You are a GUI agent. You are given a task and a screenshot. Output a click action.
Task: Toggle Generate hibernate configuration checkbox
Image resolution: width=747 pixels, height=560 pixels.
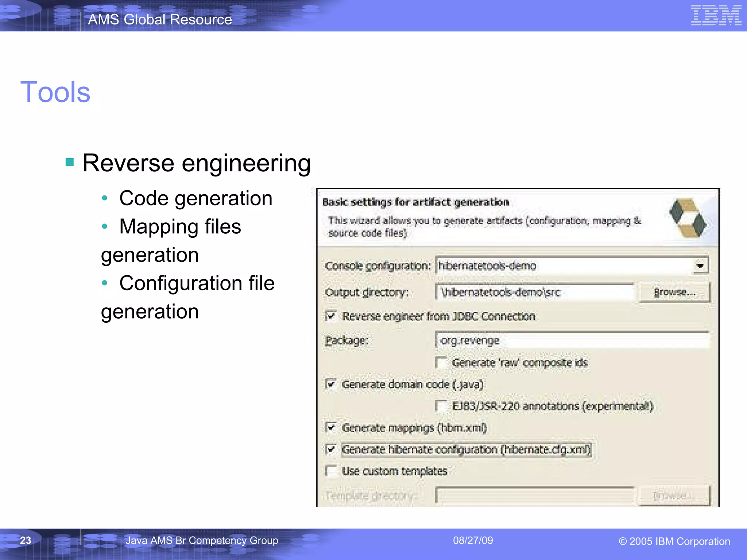point(331,449)
